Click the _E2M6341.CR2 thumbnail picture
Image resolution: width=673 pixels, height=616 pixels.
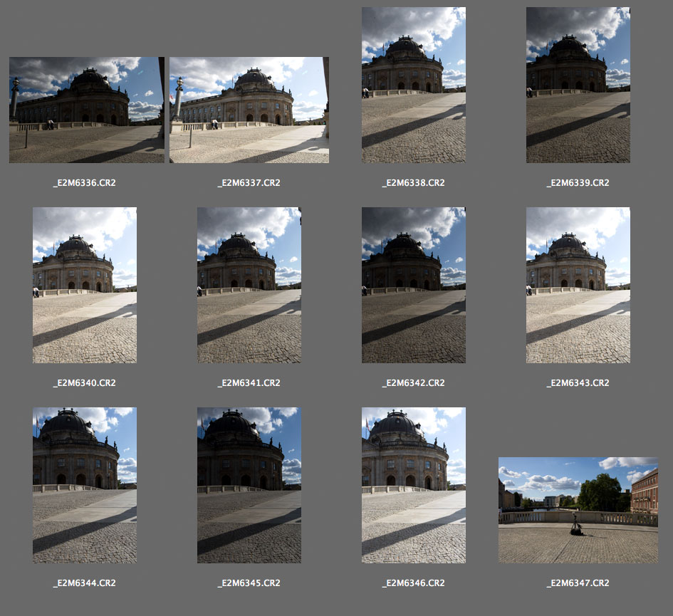[249, 286]
